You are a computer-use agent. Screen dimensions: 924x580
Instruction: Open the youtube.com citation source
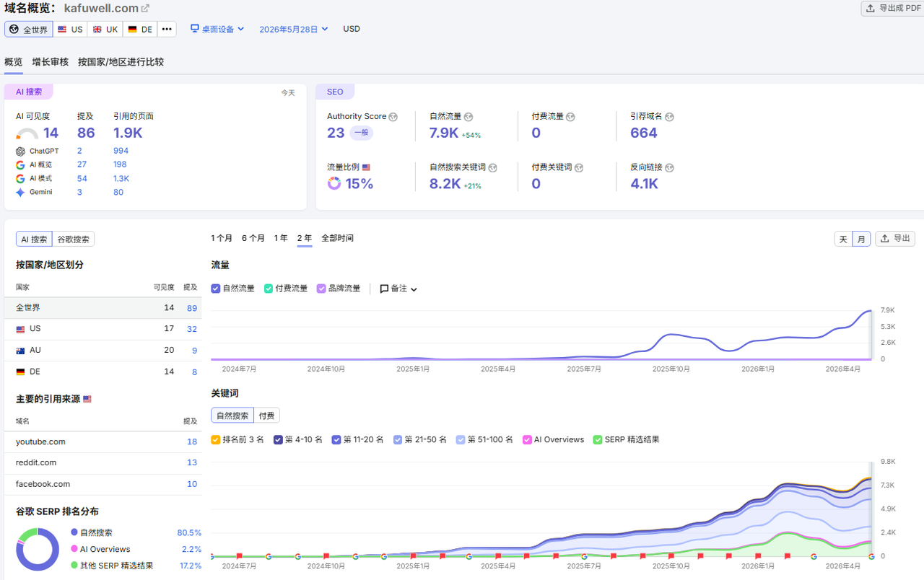point(40,441)
